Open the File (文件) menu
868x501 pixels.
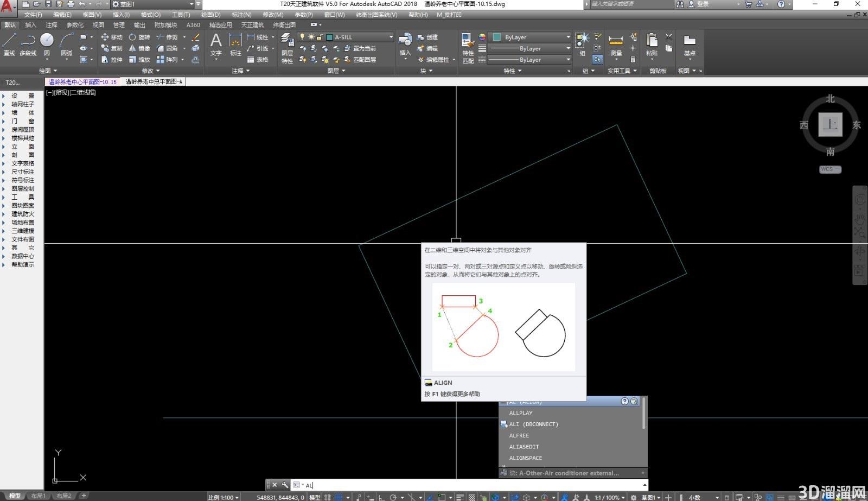click(33, 15)
